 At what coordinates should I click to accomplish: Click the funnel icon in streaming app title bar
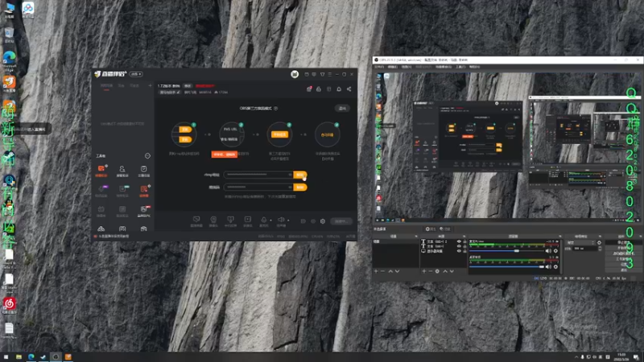point(323,74)
